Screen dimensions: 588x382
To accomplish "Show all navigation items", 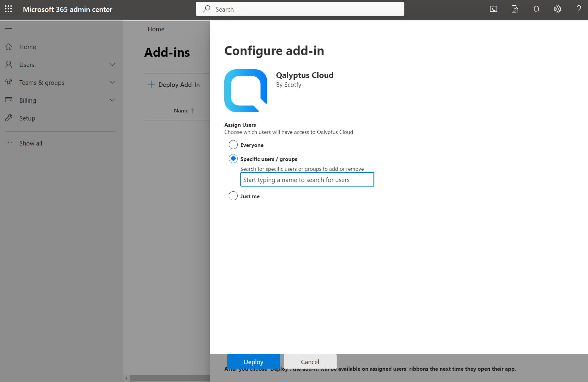I will 30,143.
